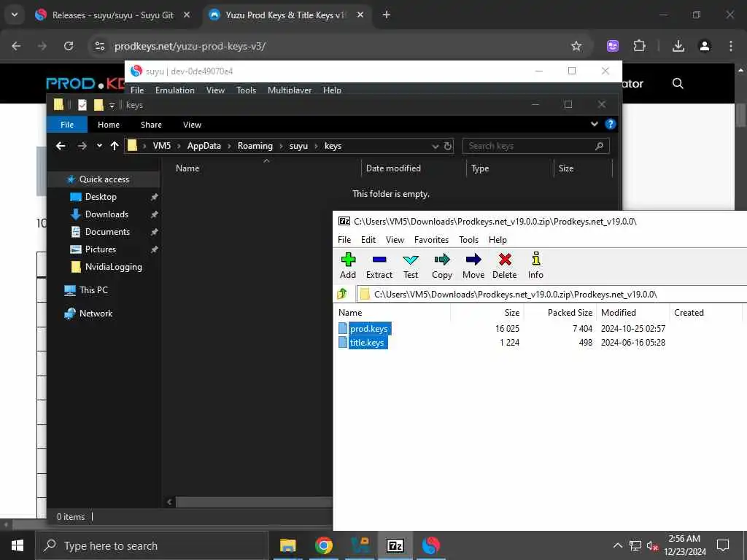
Task: Open Documents in Explorer sidebar
Action: click(x=107, y=231)
